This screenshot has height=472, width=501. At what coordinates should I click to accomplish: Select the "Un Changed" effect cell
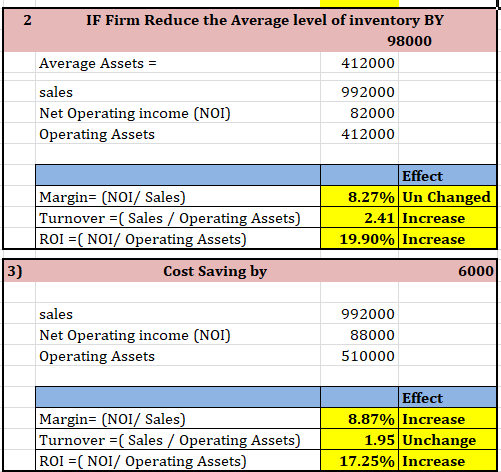(446, 197)
